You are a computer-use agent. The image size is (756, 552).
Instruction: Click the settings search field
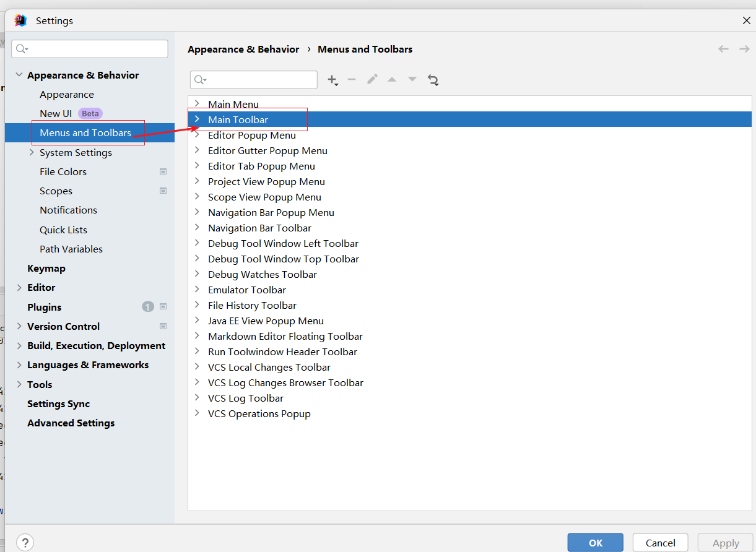coord(89,48)
